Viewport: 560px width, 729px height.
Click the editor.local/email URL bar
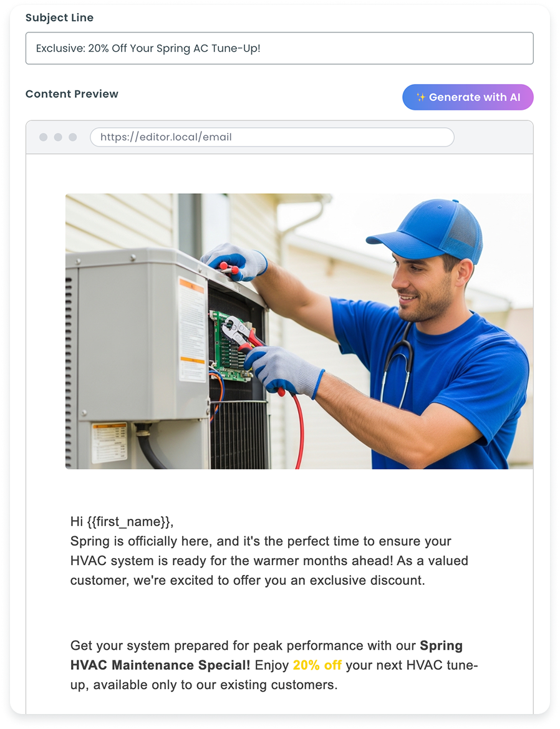tap(272, 137)
